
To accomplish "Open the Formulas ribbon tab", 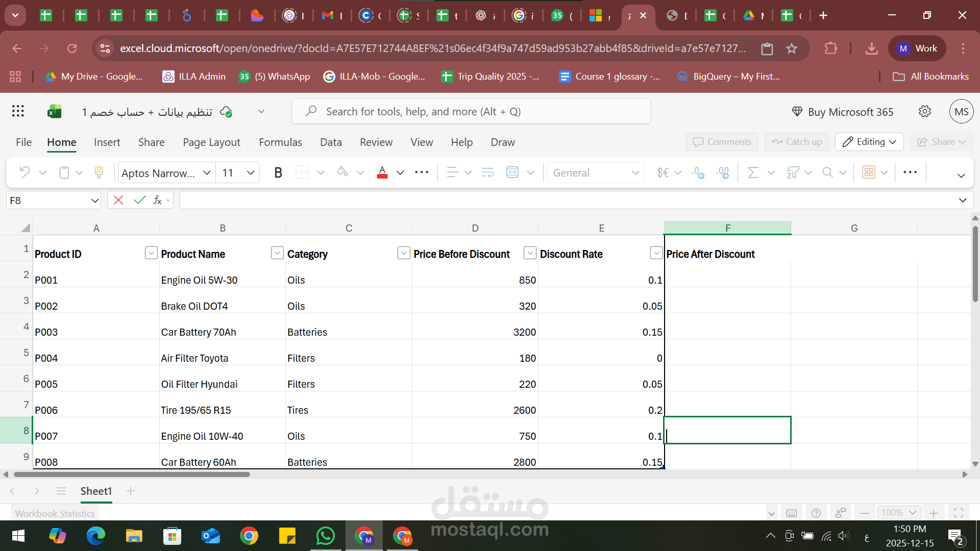I will pos(280,142).
